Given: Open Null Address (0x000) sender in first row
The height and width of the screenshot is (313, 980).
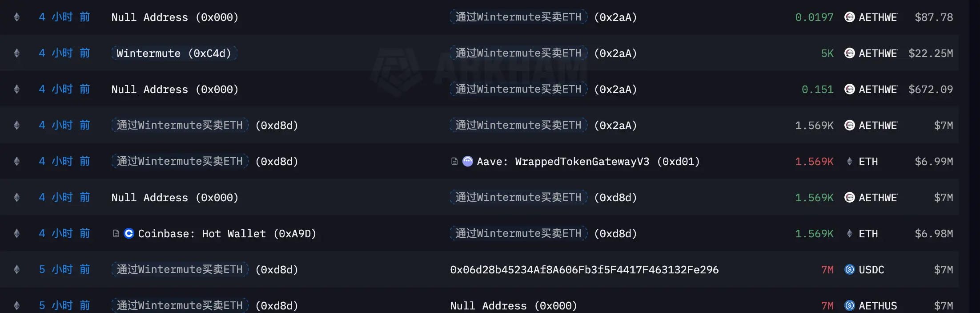Looking at the screenshot, I should [x=175, y=17].
